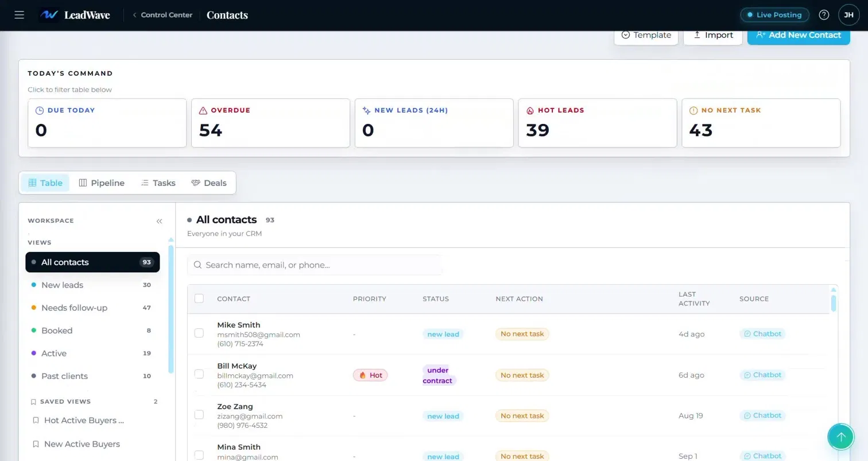
Task: Switch to the Deals tab
Action: pyautogui.click(x=209, y=183)
